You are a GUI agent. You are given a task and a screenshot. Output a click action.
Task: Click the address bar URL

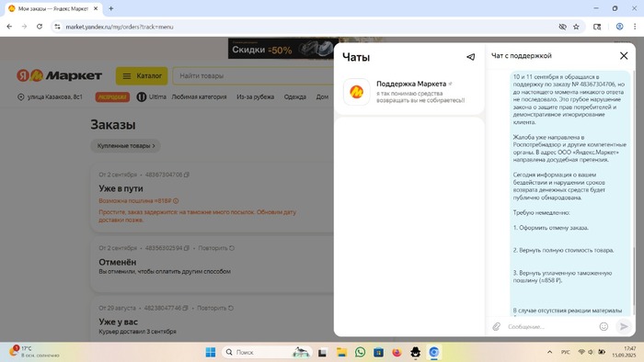pyautogui.click(x=120, y=27)
